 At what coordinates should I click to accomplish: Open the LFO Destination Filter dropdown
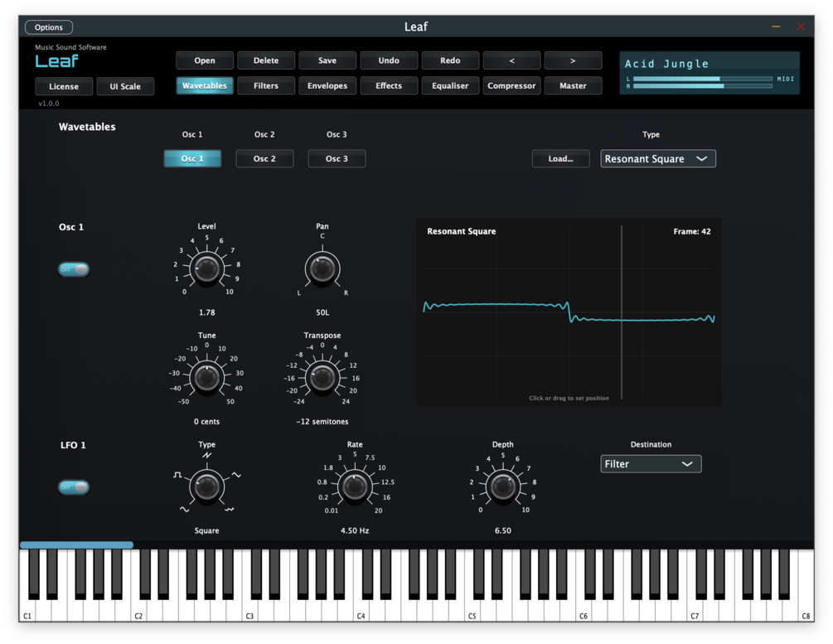651,464
